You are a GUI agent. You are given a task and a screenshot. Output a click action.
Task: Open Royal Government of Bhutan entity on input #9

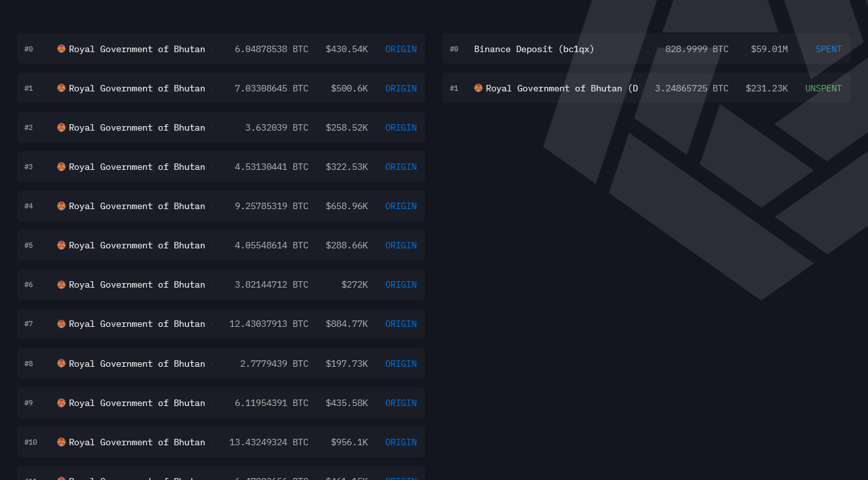(137, 403)
